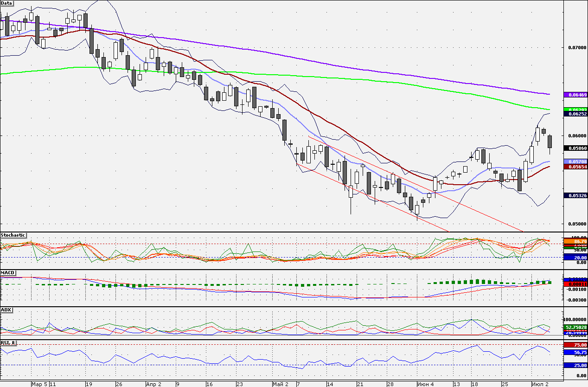Select the dark red 0.05654 price tag
This screenshot has width=588, height=387.
point(575,167)
